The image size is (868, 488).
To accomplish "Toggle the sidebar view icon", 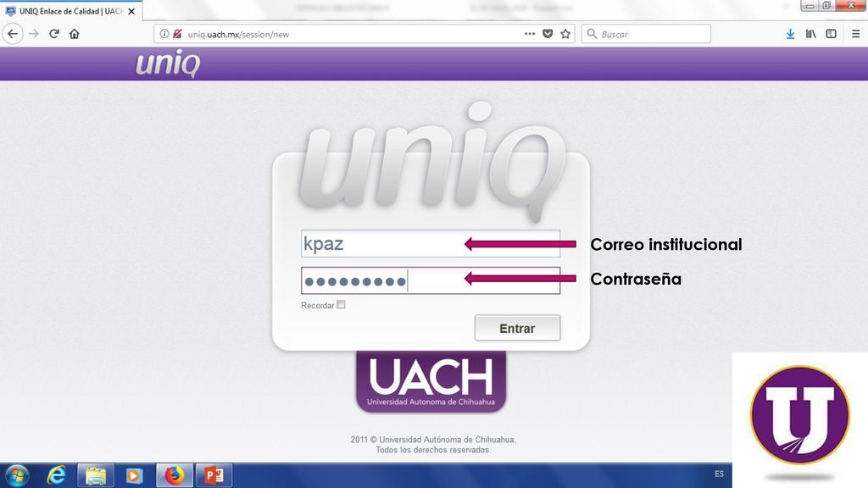I will click(x=831, y=34).
